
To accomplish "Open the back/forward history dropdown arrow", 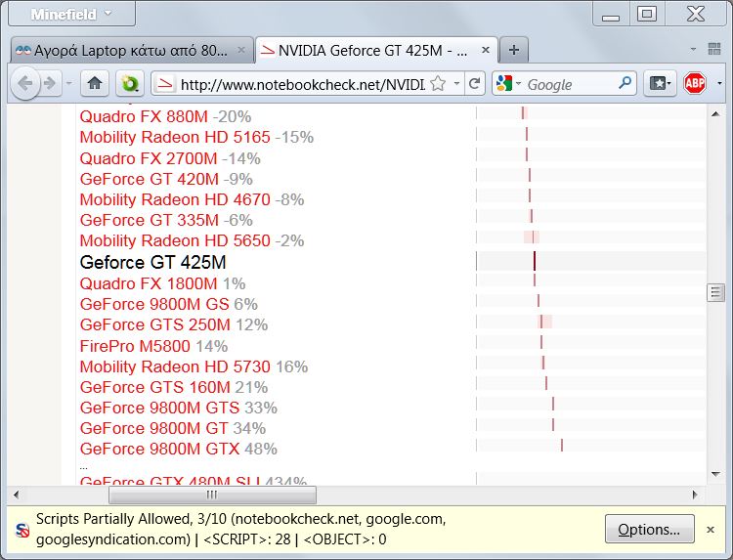I will (69, 84).
